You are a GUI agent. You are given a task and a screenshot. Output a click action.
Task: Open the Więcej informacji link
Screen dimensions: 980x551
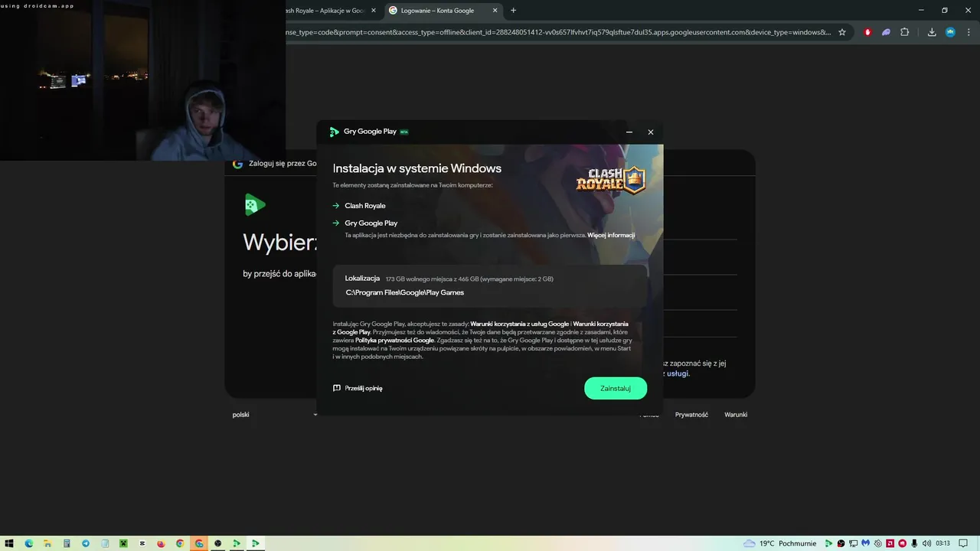tap(611, 235)
